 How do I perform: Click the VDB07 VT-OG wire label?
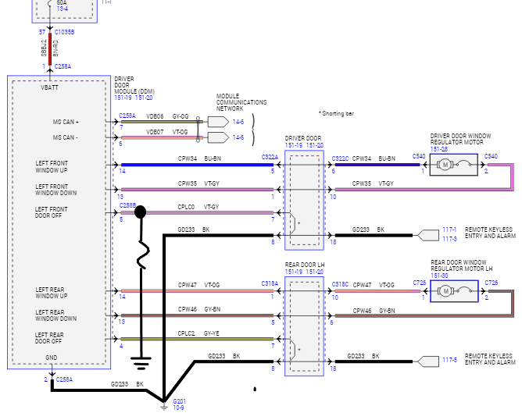point(167,132)
